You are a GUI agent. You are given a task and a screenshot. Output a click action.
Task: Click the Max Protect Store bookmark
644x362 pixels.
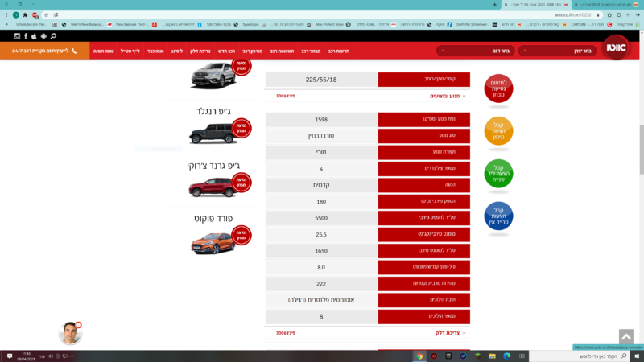coord(333,24)
